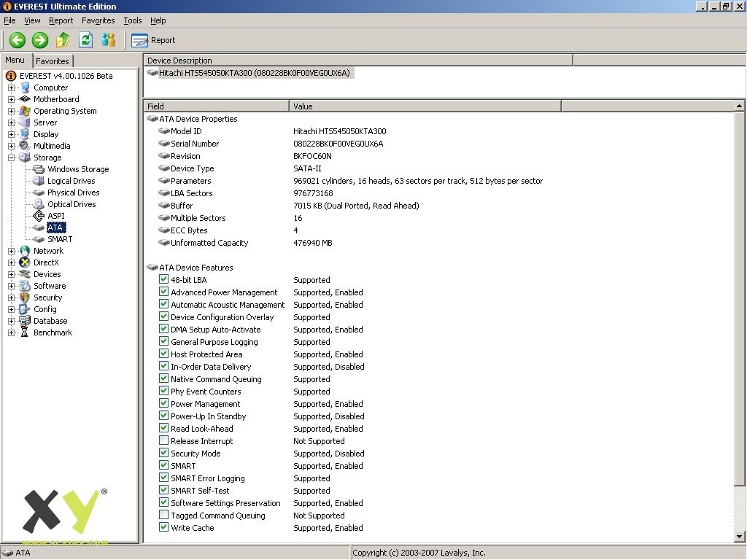Select the Benchmark hourglass icon

click(x=24, y=332)
